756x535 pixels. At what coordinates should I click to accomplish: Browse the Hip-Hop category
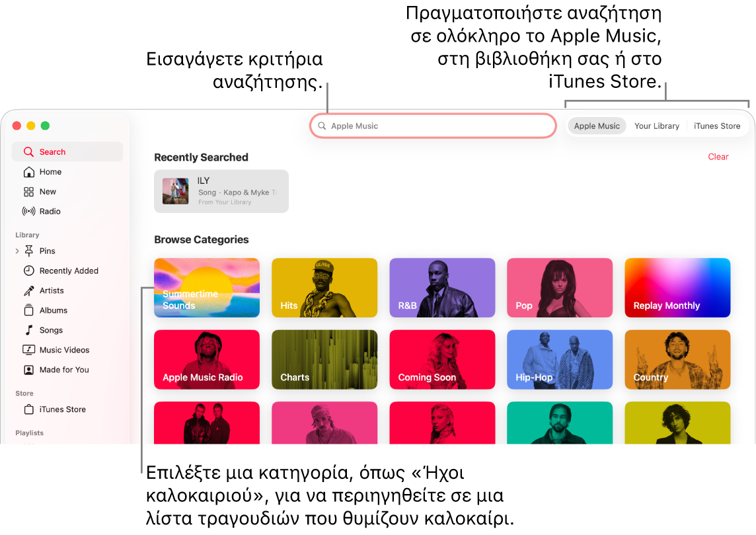[x=560, y=359]
